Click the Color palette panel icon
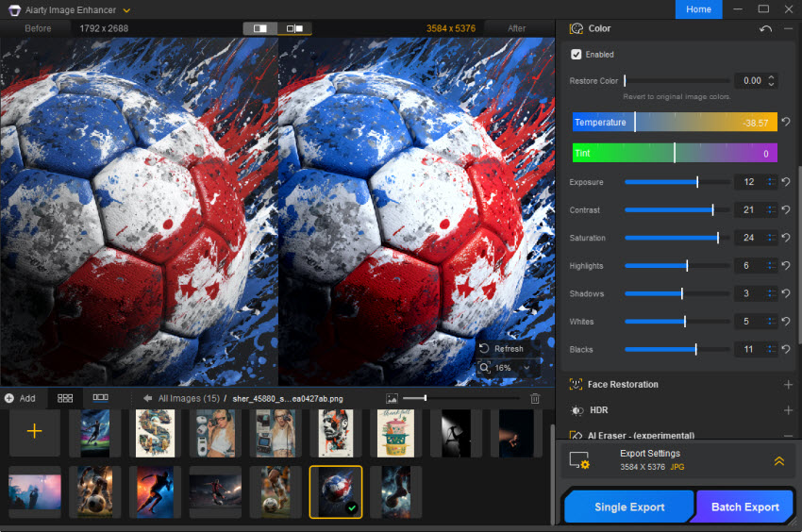This screenshot has height=532, width=802. [x=576, y=28]
